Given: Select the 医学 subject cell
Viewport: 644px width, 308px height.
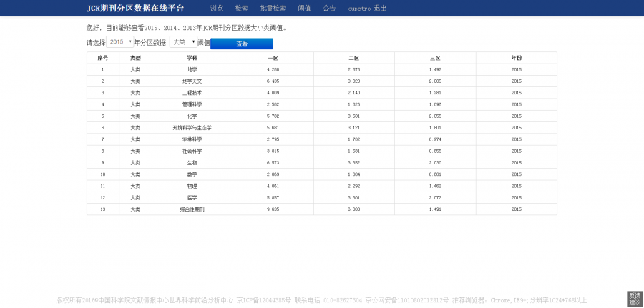Looking at the screenshot, I should 192,198.
